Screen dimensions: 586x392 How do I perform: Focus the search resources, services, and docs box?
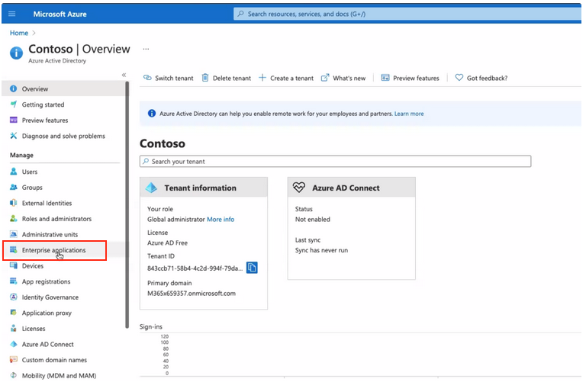coord(407,14)
